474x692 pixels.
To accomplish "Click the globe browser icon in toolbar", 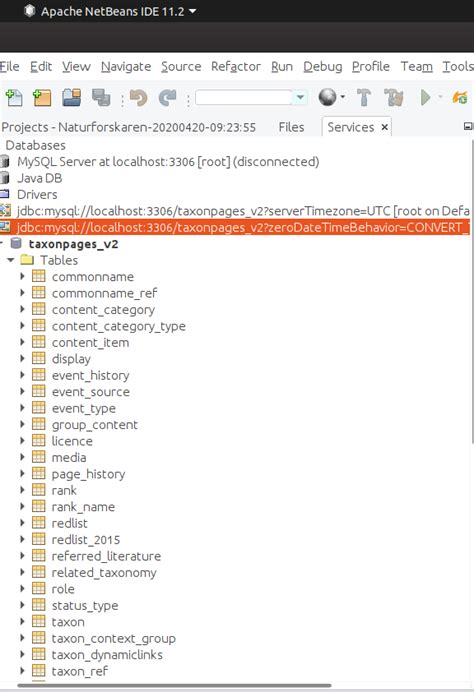I will pyautogui.click(x=327, y=97).
